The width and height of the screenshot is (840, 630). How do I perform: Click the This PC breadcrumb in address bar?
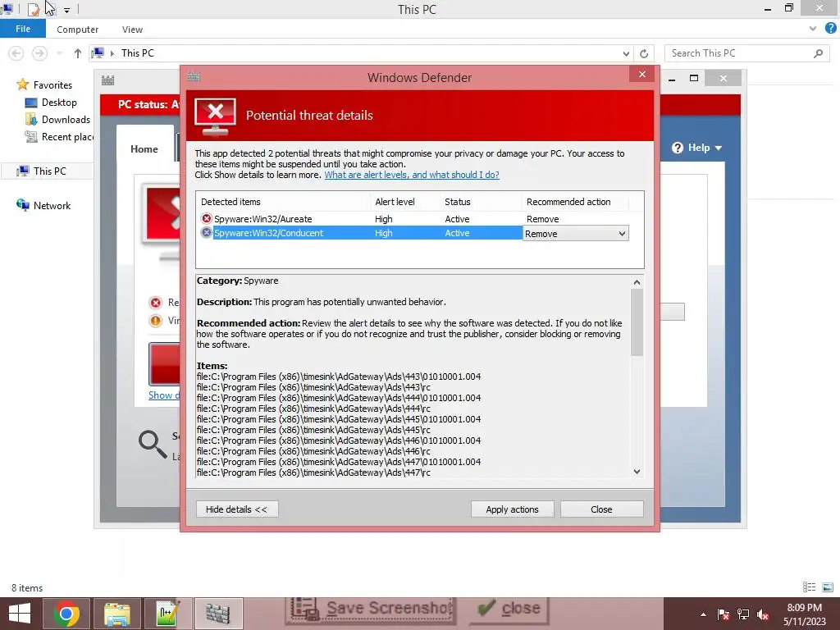tap(138, 53)
